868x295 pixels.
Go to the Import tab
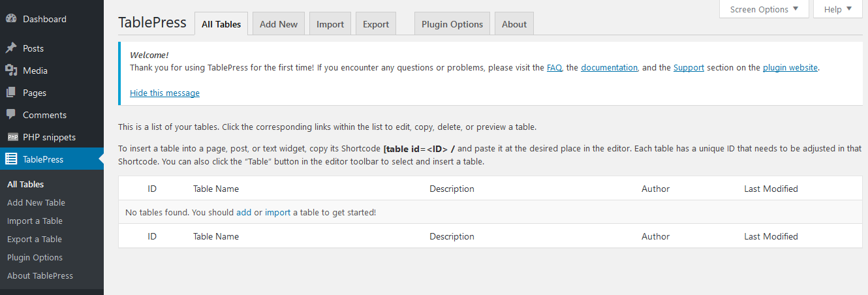(x=330, y=24)
